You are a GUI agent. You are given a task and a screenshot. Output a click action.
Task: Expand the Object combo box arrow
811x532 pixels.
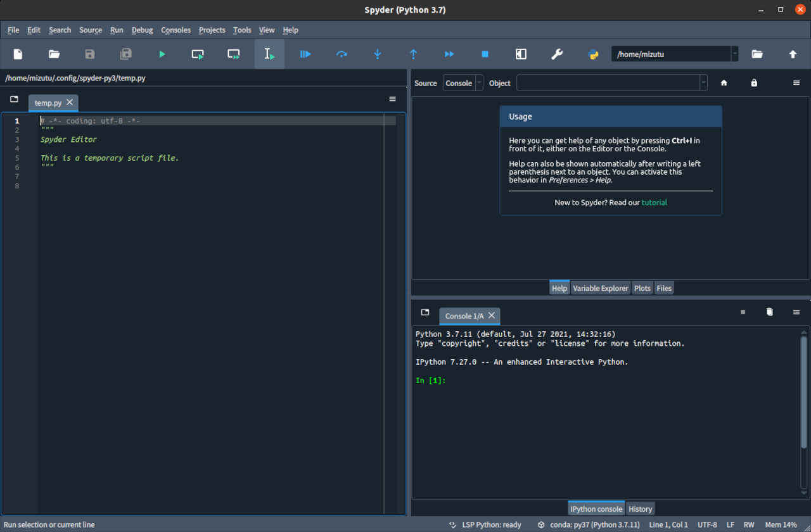[703, 83]
